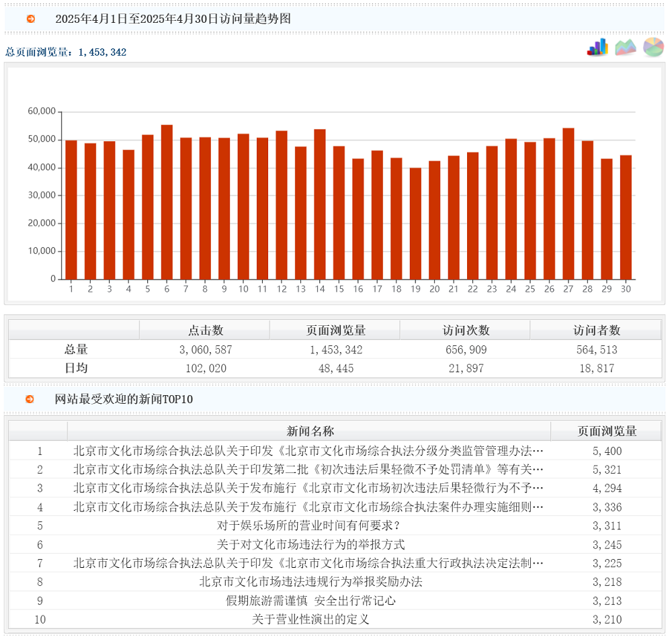
Task: Click orange arrow icon beside 访问量趋势图 heading
Action: (x=31, y=19)
